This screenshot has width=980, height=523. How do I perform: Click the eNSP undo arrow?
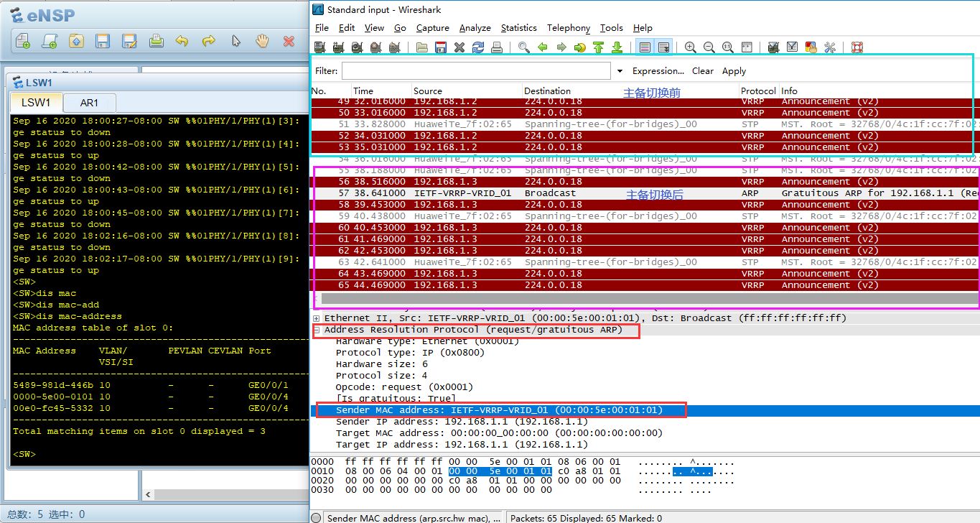(182, 42)
